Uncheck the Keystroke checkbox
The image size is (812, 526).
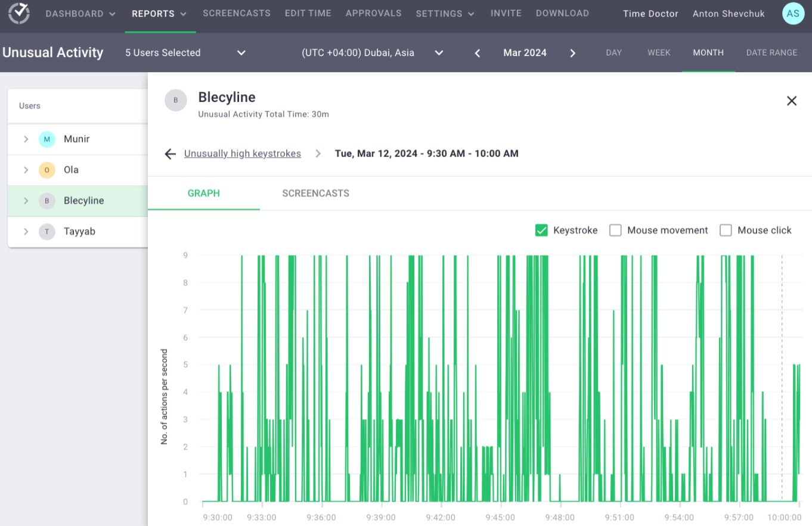(x=541, y=230)
